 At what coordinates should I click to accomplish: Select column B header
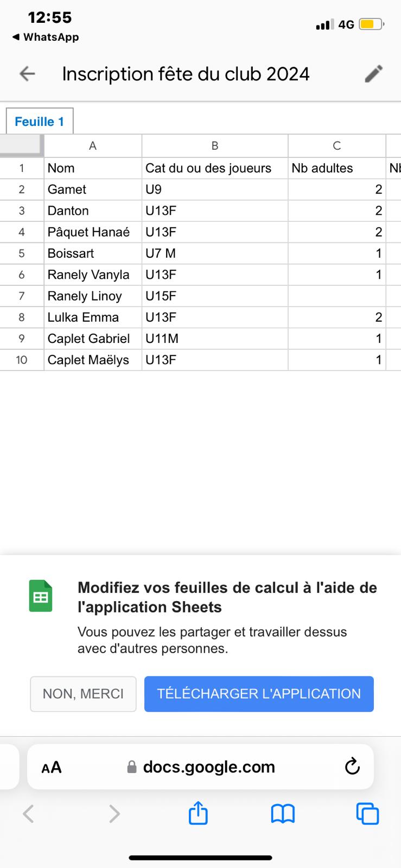[x=215, y=145]
